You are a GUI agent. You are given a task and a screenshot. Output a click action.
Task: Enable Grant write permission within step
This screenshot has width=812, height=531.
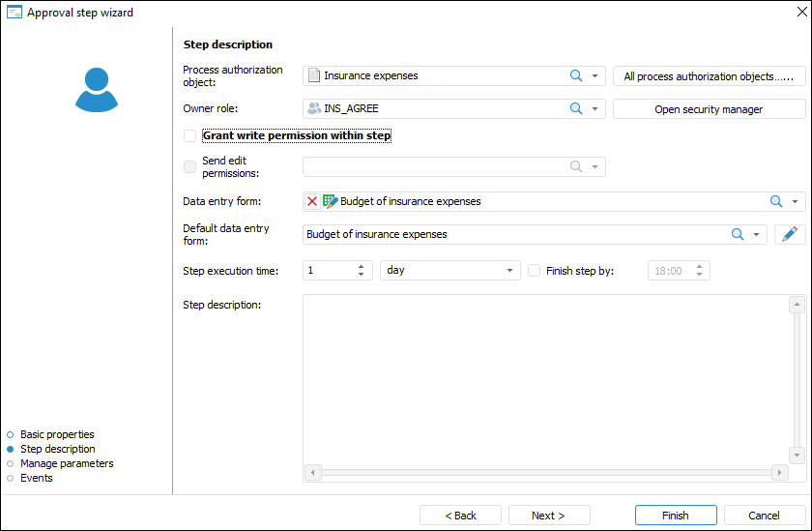(189, 136)
